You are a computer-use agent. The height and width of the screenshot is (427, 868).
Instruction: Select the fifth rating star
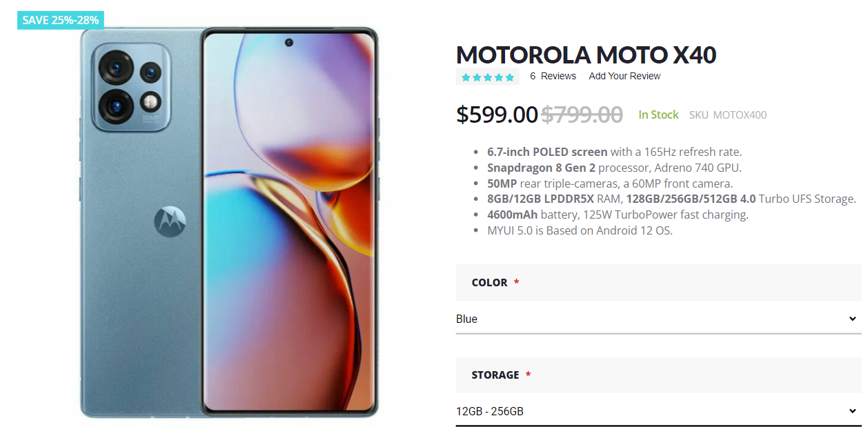tap(511, 76)
